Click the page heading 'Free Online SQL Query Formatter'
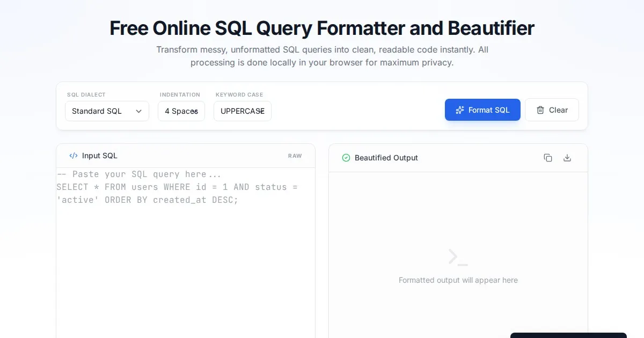644x338 pixels. point(321,28)
